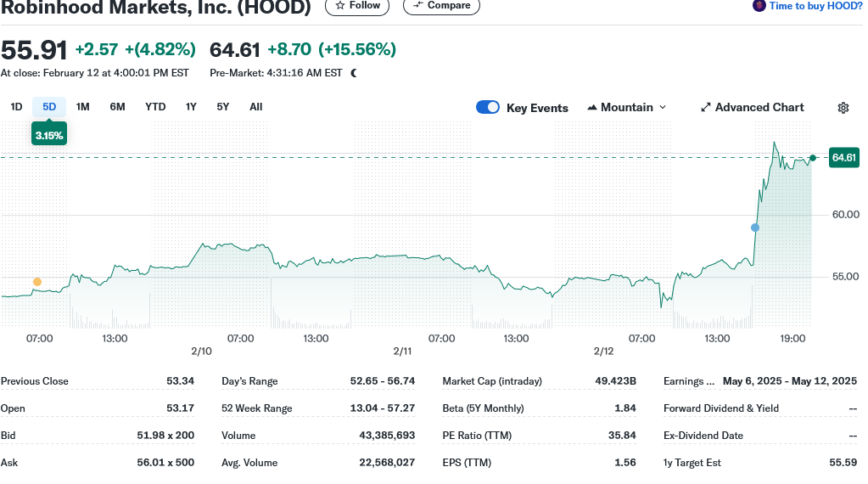Select the 1Y chart range
Viewport: 868px width, 484px height.
tap(191, 107)
